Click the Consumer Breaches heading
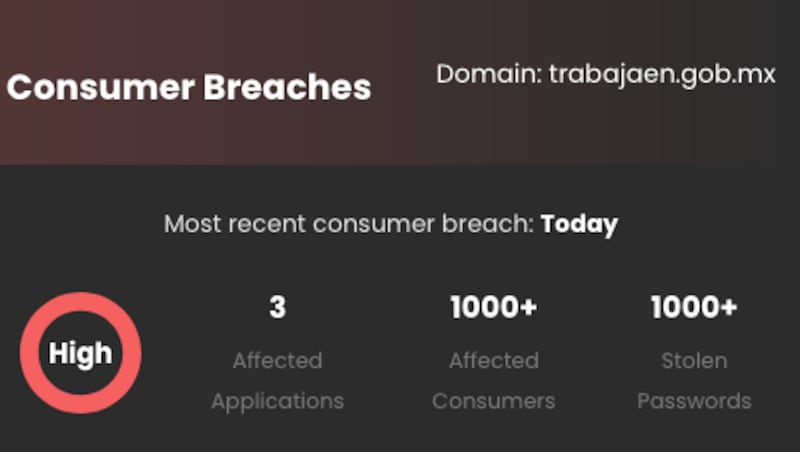Image resolution: width=800 pixels, height=452 pixels. (189, 87)
